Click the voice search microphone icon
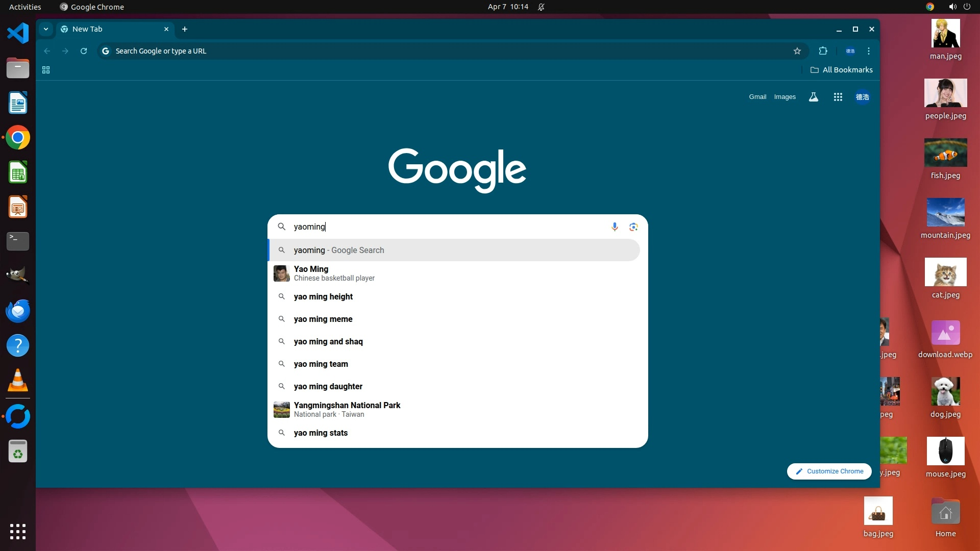The height and width of the screenshot is (551, 980). point(615,227)
